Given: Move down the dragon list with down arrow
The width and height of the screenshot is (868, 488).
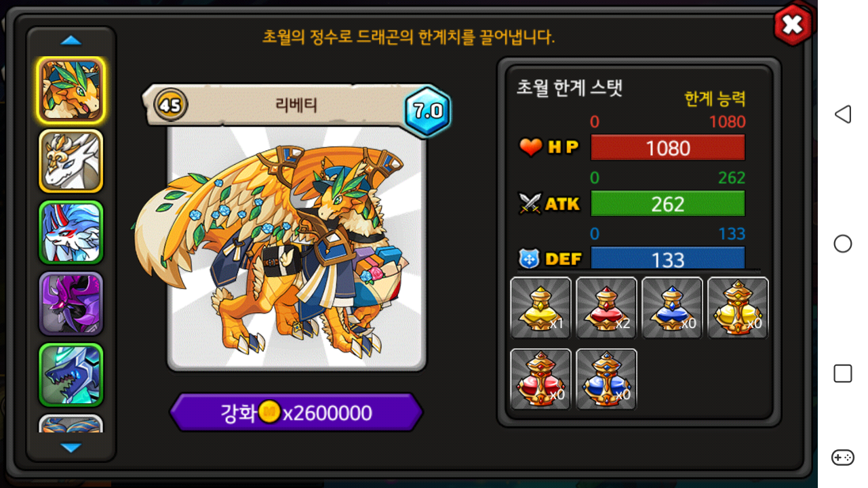Looking at the screenshot, I should (71, 447).
